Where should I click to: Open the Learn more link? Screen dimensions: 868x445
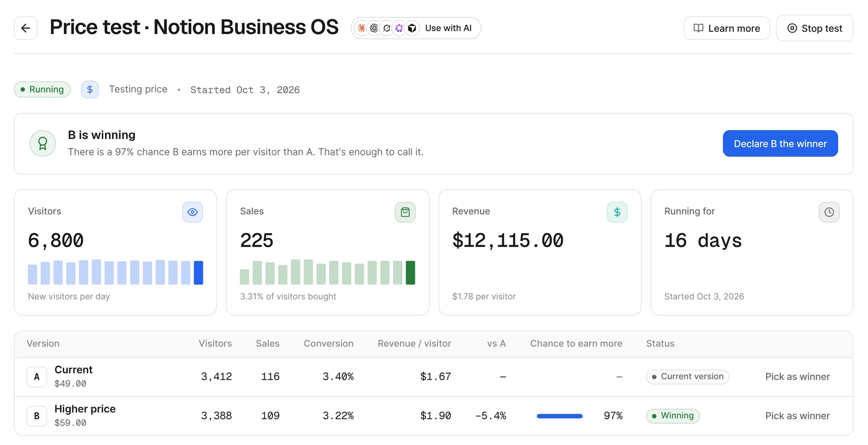coord(727,28)
